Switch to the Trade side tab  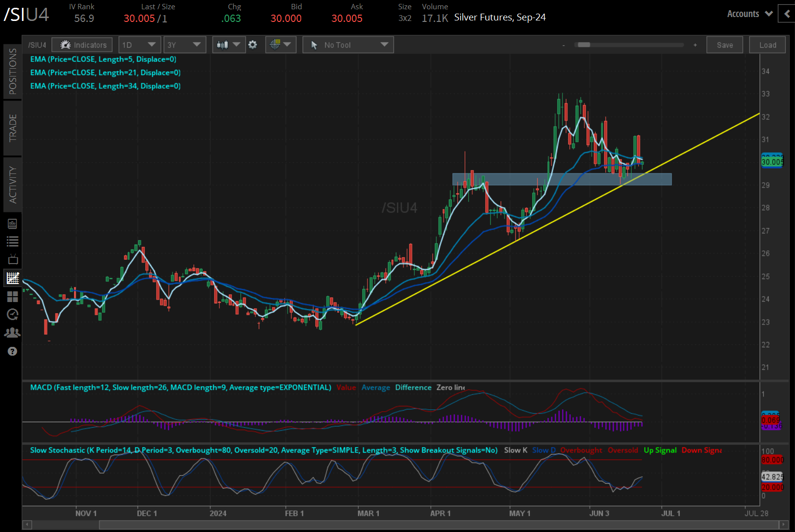pos(13,128)
